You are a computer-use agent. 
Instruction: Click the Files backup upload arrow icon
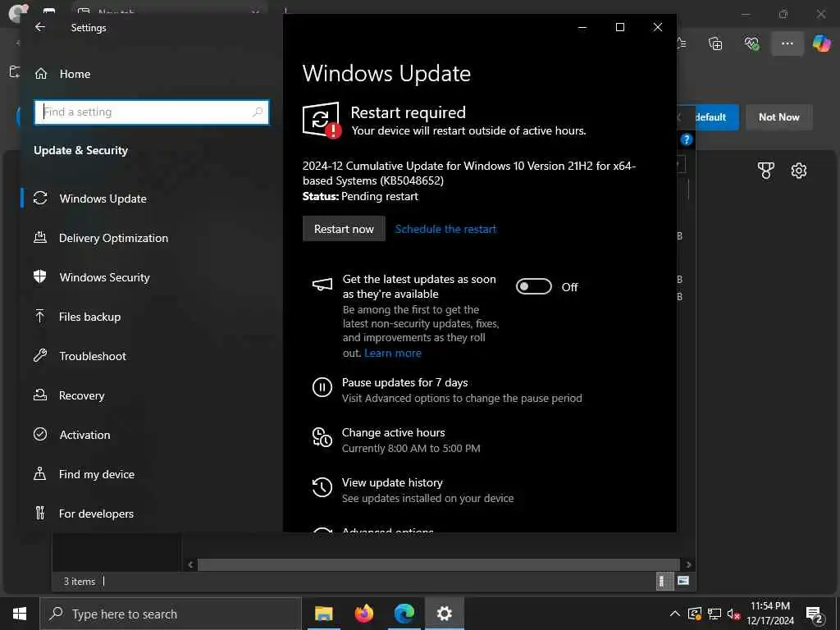39,316
